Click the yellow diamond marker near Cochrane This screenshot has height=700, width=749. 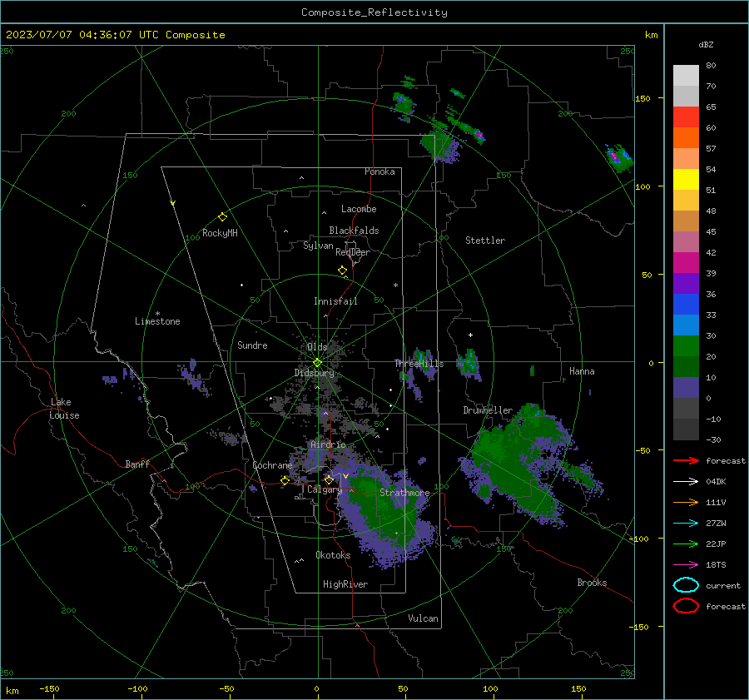coord(285,480)
